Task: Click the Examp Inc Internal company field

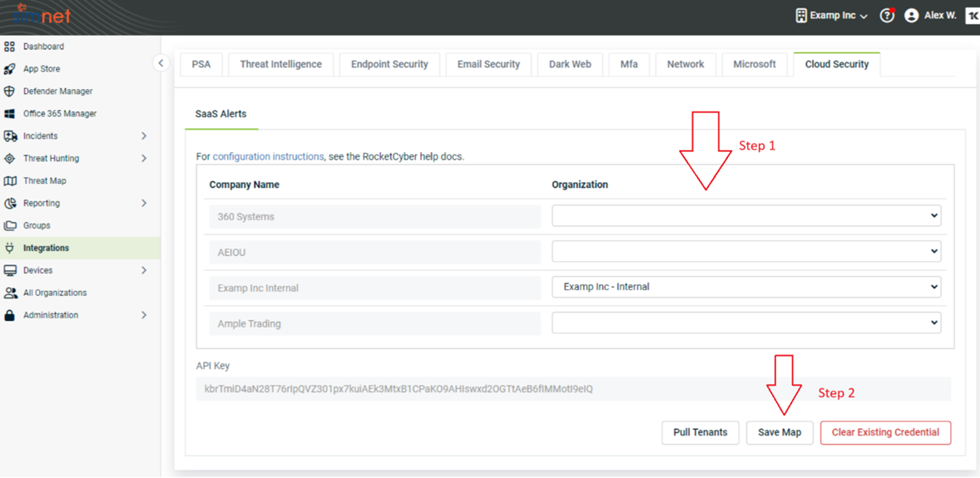Action: tap(374, 288)
